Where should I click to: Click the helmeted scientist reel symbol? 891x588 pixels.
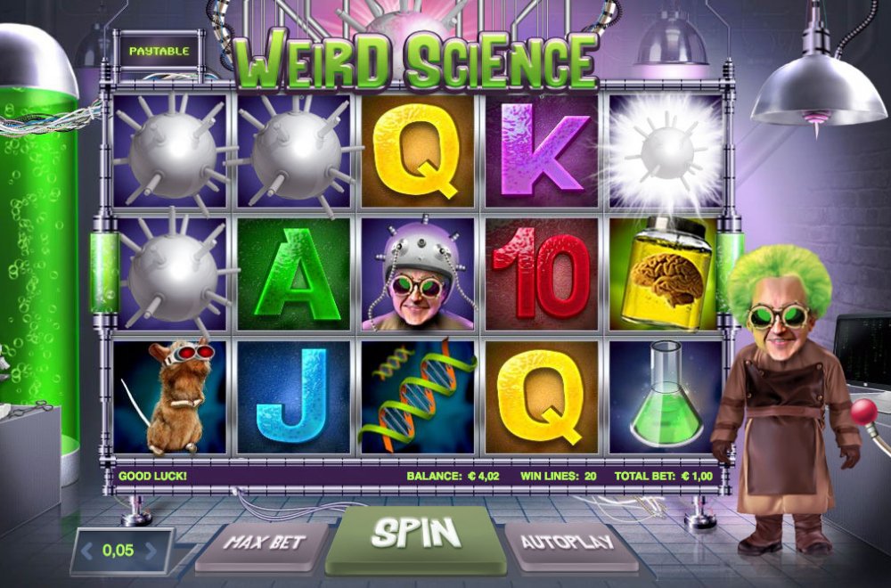tap(418, 274)
